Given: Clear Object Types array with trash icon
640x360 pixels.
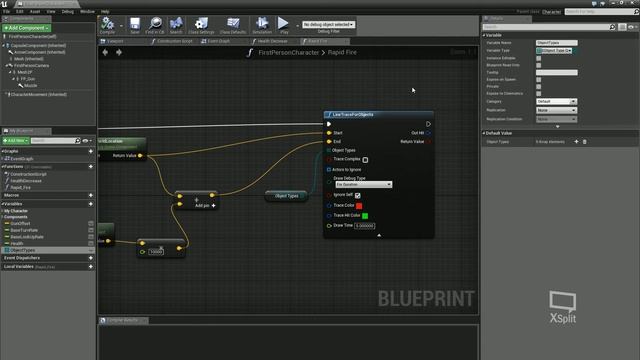Looking at the screenshot, I should click(584, 142).
